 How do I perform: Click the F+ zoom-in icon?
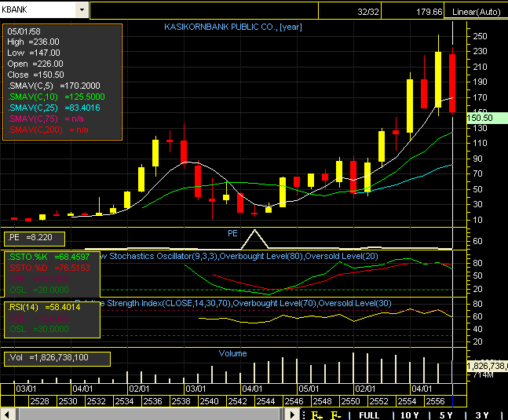316,415
